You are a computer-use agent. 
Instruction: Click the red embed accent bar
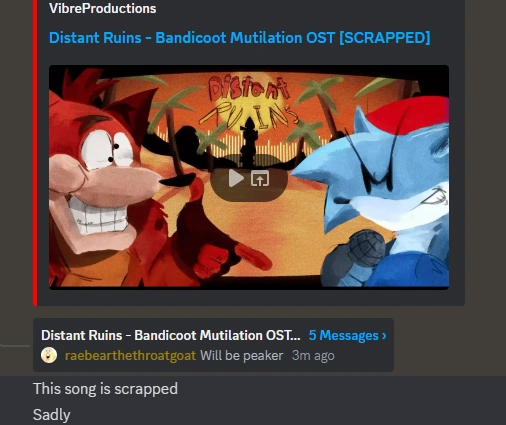pyautogui.click(x=35, y=153)
